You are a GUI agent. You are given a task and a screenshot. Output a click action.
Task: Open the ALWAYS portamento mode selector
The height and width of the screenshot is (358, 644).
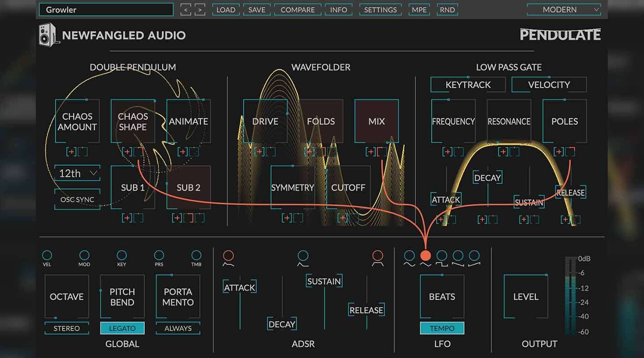[x=178, y=328]
